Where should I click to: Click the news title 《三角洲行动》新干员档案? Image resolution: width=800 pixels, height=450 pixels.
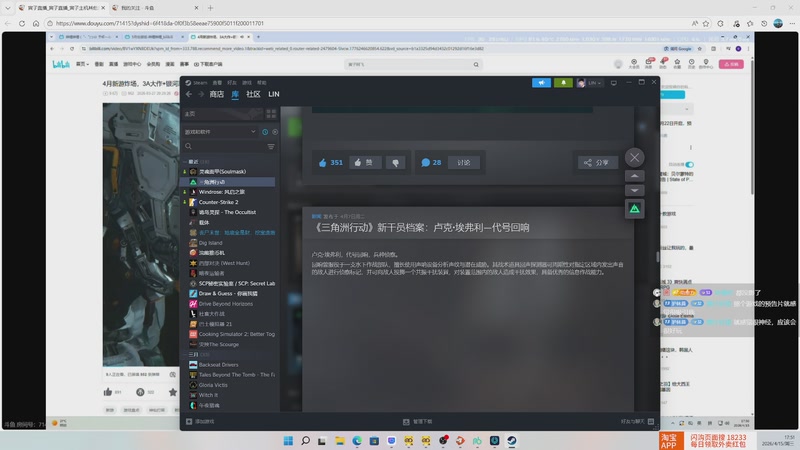[420, 228]
